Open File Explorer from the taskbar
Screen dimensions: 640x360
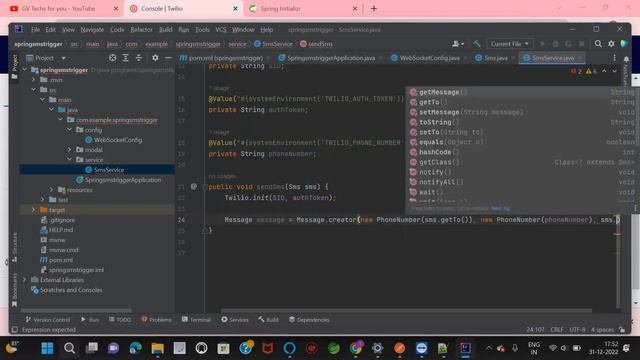tap(158, 348)
